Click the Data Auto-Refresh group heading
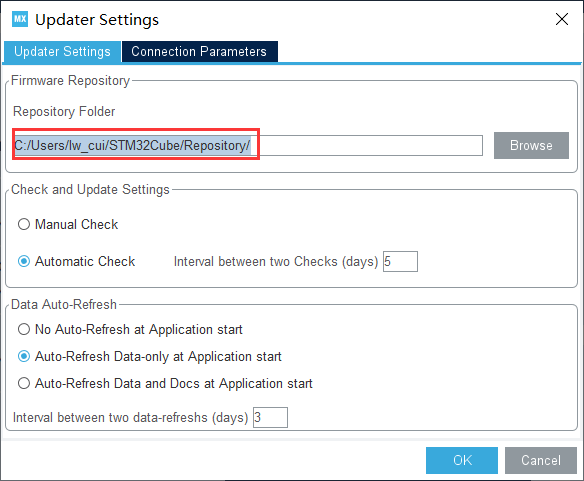Viewport: 584px width, 481px height. coord(64,304)
